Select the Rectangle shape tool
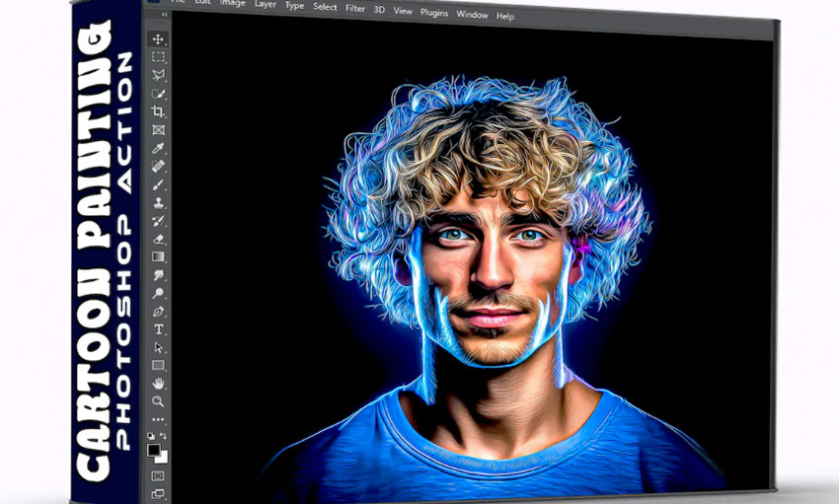Screen dimensions: 839x504 (158, 366)
